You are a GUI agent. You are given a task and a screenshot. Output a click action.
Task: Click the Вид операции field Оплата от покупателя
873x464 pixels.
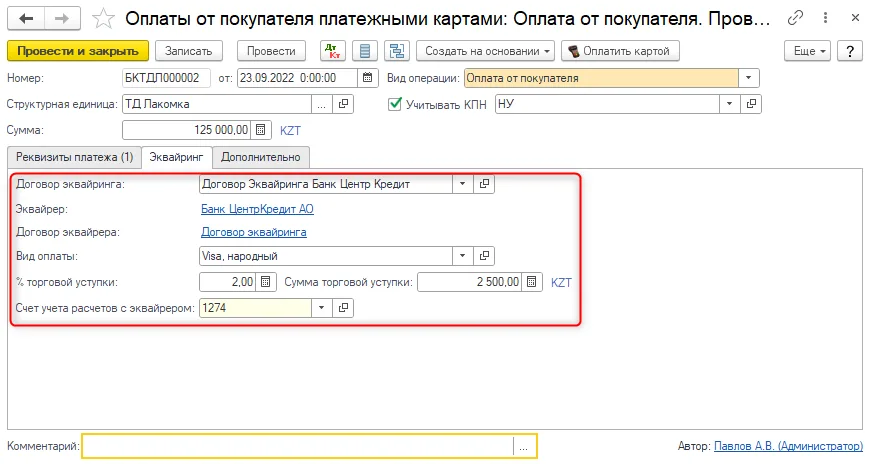tap(601, 78)
